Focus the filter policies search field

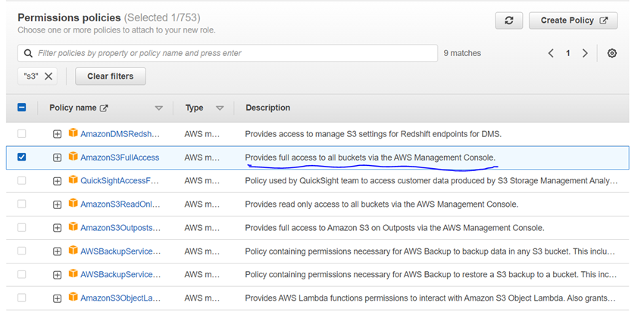(227, 53)
